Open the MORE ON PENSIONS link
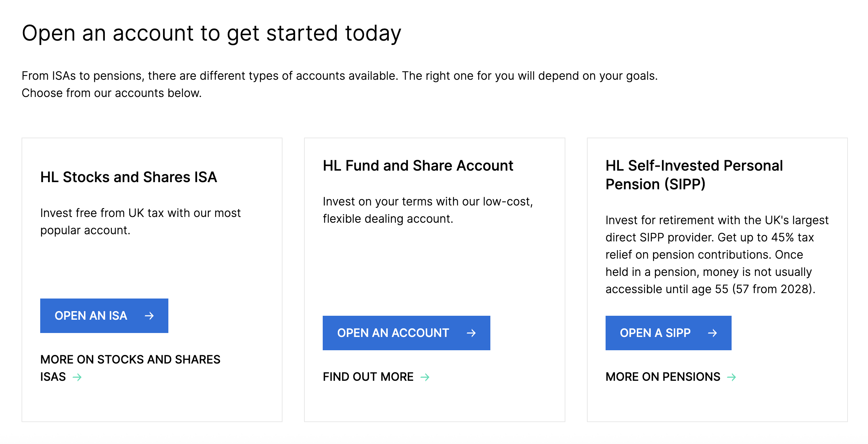The image size is (868, 444). [663, 377]
